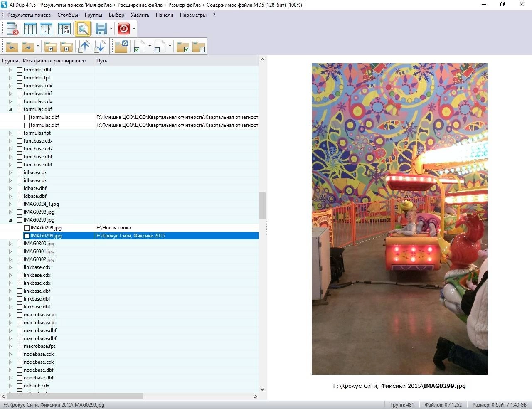The width and height of the screenshot is (532, 409).
Task: Expand the IMAG0301.jpg group
Action: pos(10,251)
